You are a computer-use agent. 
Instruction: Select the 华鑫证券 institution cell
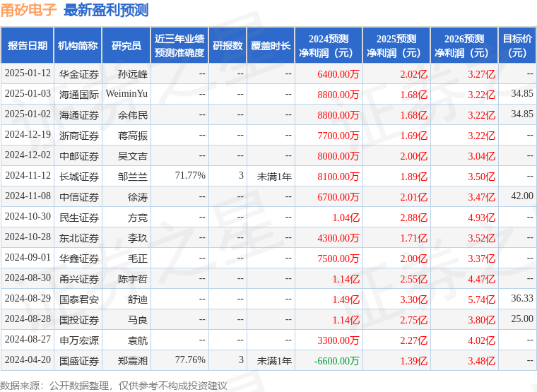(x=79, y=259)
